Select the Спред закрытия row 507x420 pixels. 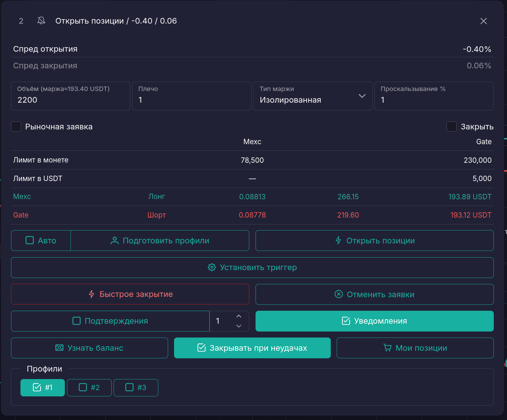(252, 65)
